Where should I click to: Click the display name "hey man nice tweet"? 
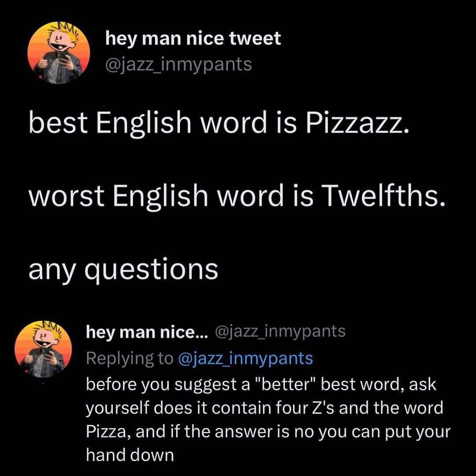(x=193, y=39)
